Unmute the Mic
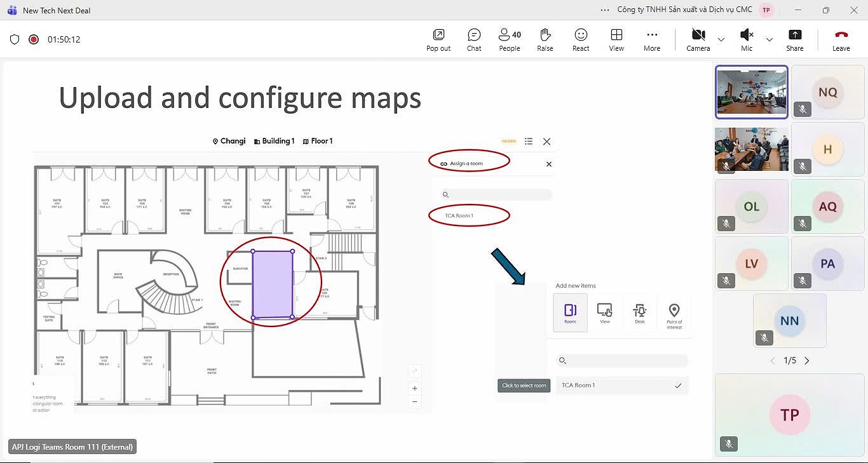The width and height of the screenshot is (868, 463). (x=747, y=39)
